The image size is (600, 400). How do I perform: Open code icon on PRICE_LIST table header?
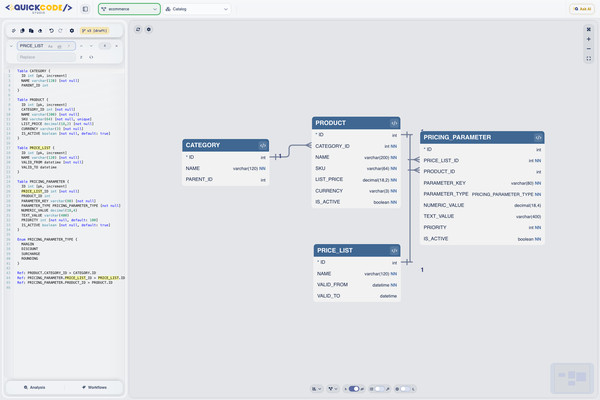[x=394, y=251]
